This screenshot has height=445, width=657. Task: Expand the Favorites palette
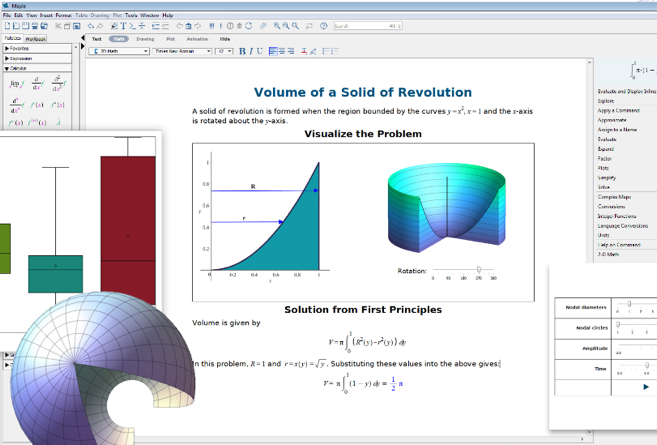[19, 47]
